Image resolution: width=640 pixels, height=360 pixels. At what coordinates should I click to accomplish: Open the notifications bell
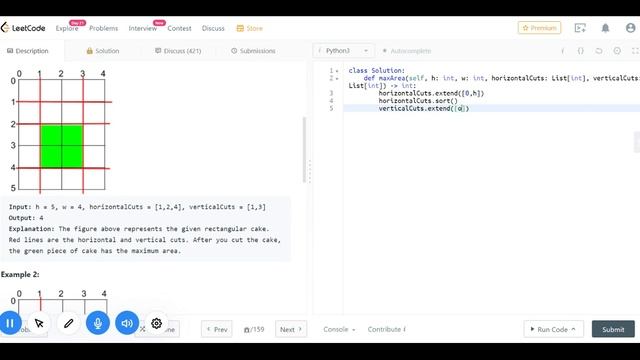[605, 28]
